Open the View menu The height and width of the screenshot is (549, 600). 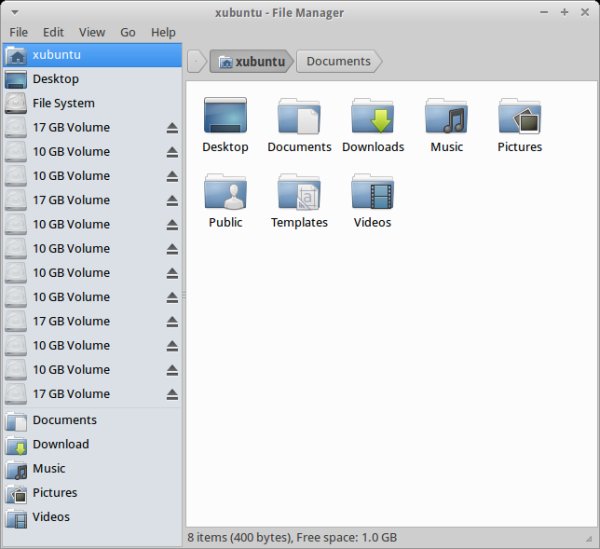point(92,32)
